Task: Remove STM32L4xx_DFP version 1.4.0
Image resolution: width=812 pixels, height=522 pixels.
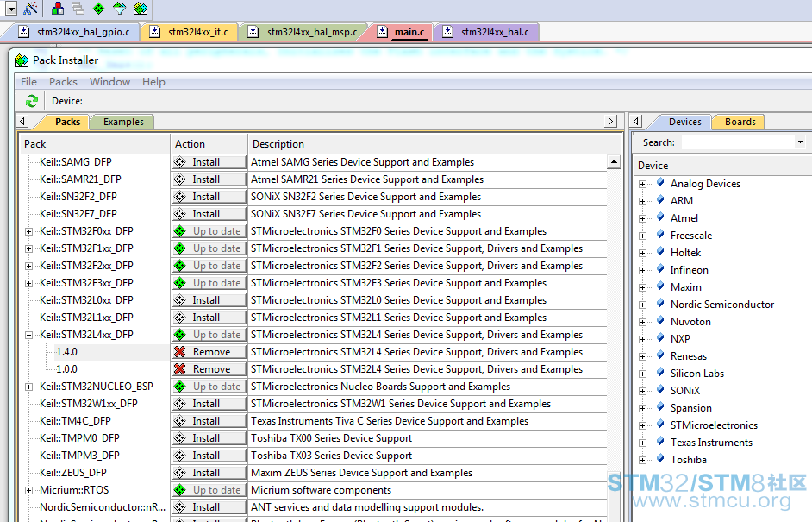Action: tap(209, 352)
